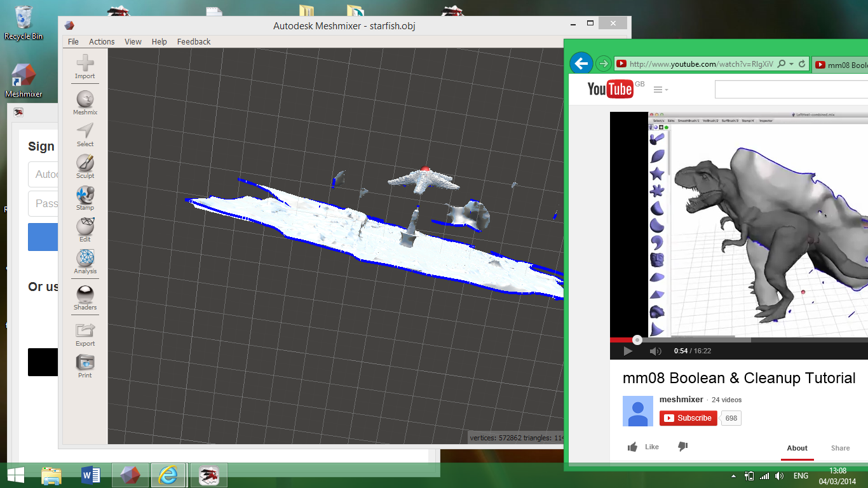The width and height of the screenshot is (868, 488).
Task: Open the File menu in Meshmixer
Action: pyautogui.click(x=73, y=42)
